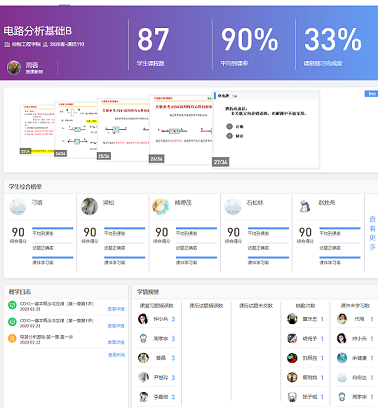378x408 pixels.
Task: Click the institution icon under course title
Action: tap(7, 44)
